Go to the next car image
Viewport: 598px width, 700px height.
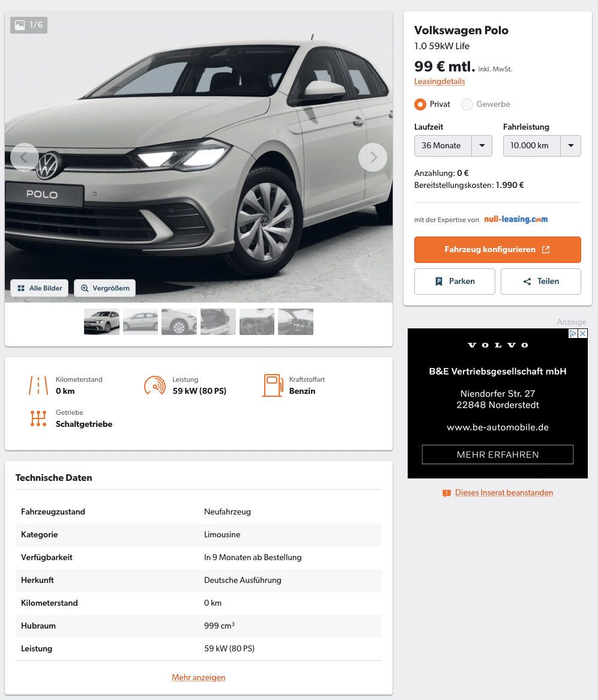[373, 157]
